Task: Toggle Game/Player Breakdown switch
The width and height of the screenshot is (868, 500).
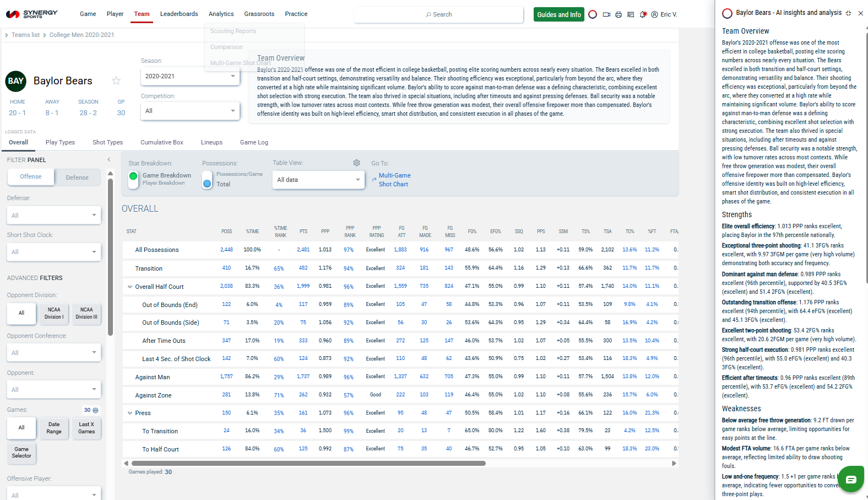Action: [x=133, y=180]
